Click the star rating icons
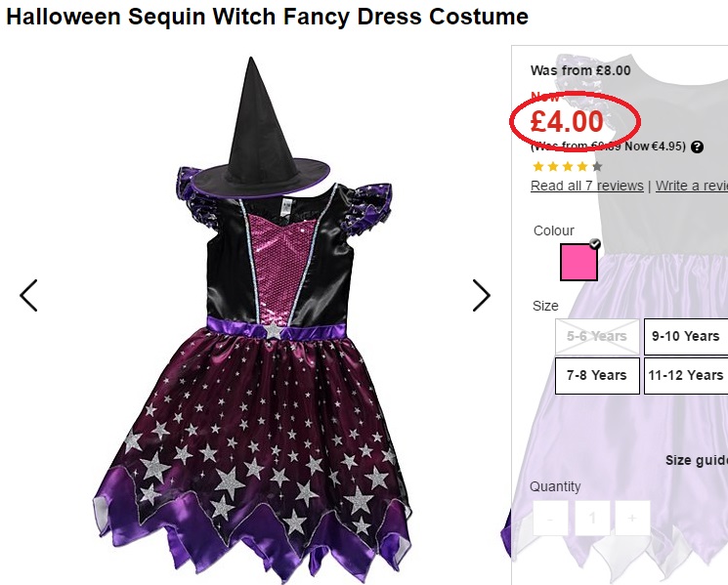Image resolution: width=728 pixels, height=585 pixels. (567, 167)
